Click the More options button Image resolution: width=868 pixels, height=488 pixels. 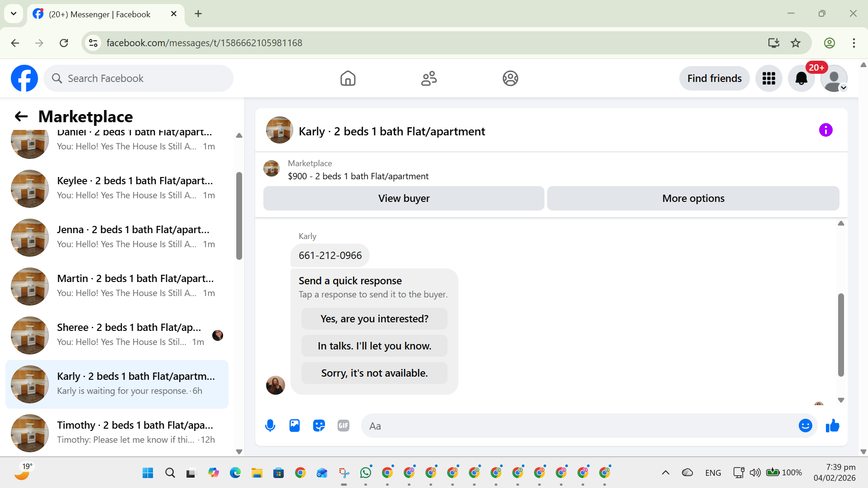coord(693,198)
